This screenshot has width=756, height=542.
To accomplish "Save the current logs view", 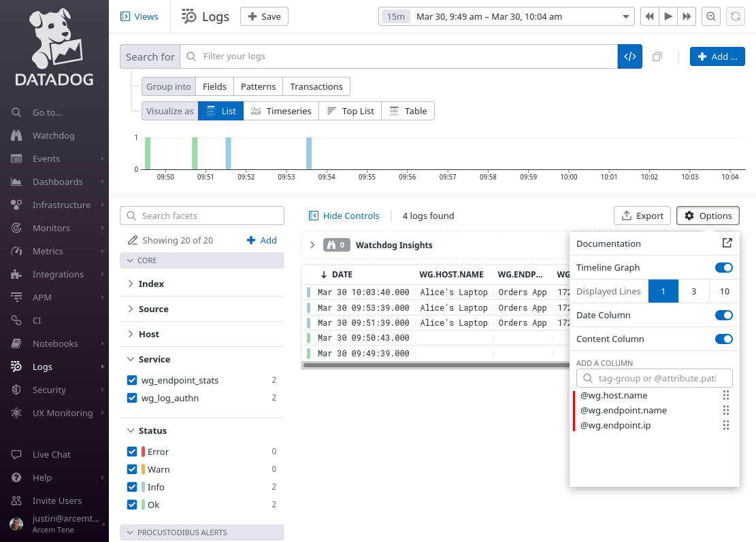I will (264, 16).
